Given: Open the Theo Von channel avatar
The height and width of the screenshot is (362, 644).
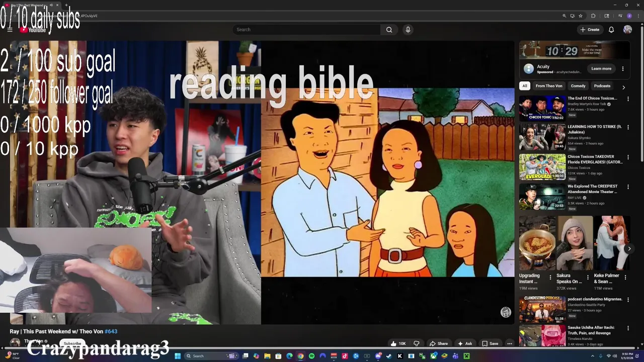Looking at the screenshot, I should pos(15,343).
